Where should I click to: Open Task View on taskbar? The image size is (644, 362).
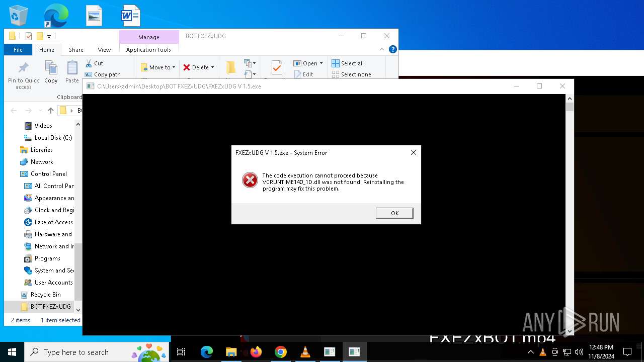[x=181, y=352]
